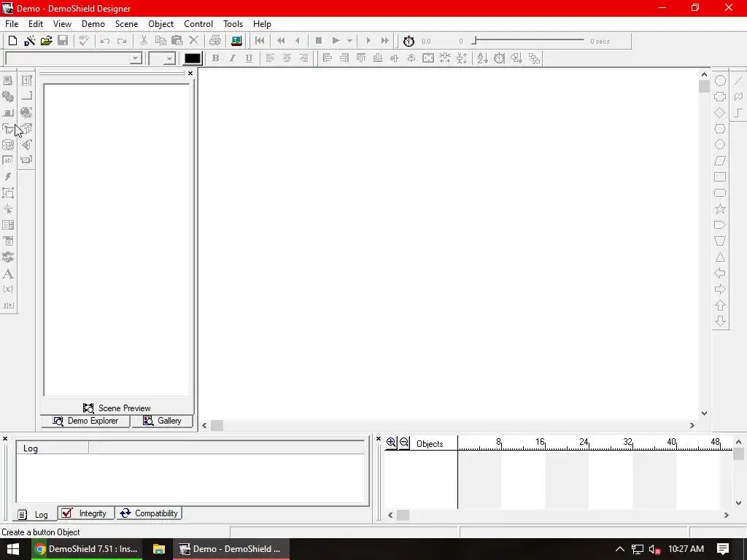The height and width of the screenshot is (560, 747).
Task: Jump to first frame playback button
Action: pyautogui.click(x=260, y=41)
